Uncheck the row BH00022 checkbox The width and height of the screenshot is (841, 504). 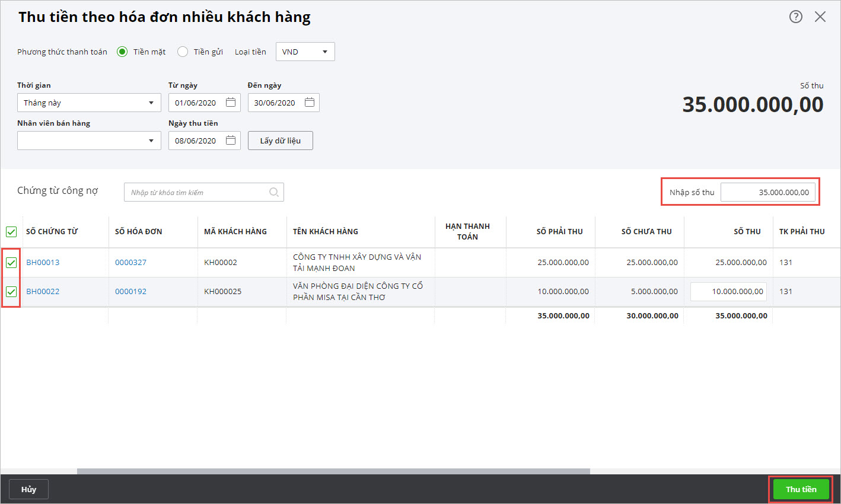coord(11,291)
